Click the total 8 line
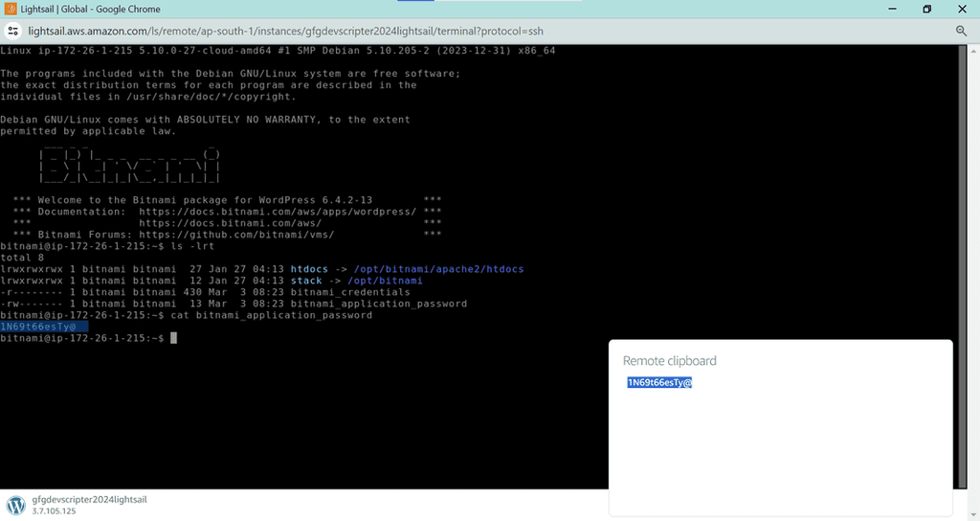Image resolution: width=980 pixels, height=521 pixels. point(22,258)
